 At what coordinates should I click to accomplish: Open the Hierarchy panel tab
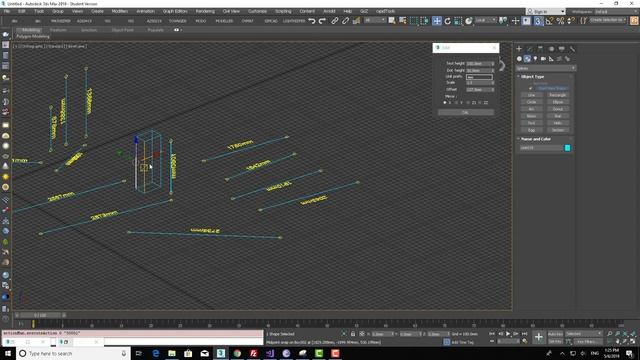click(x=540, y=49)
